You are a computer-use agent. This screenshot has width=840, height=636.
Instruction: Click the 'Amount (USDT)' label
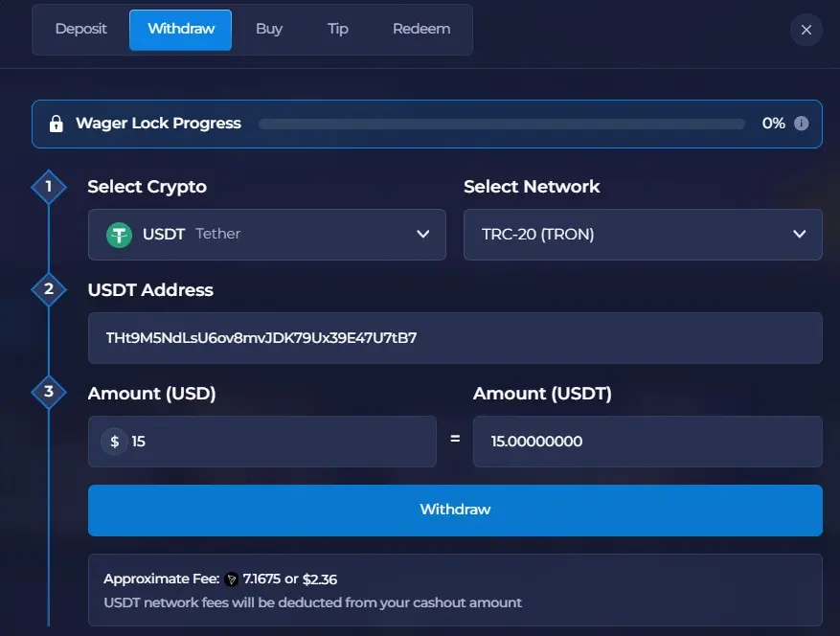point(542,394)
